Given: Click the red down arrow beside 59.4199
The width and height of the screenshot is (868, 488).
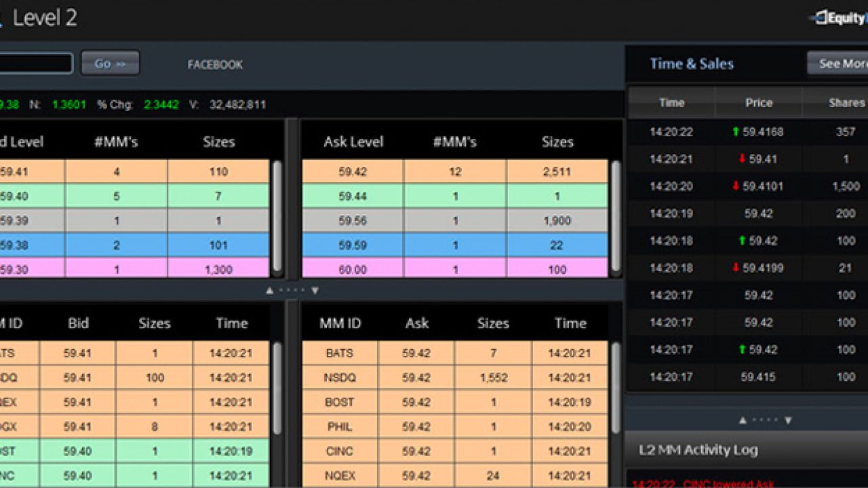Looking at the screenshot, I should point(736,268).
